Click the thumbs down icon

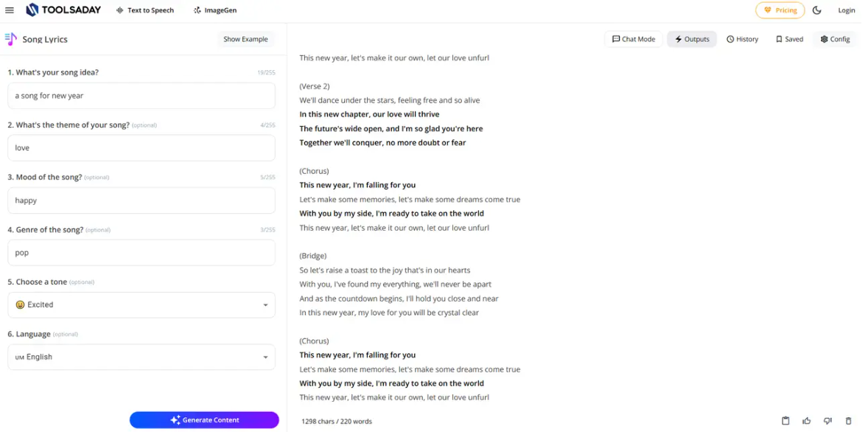click(x=827, y=421)
